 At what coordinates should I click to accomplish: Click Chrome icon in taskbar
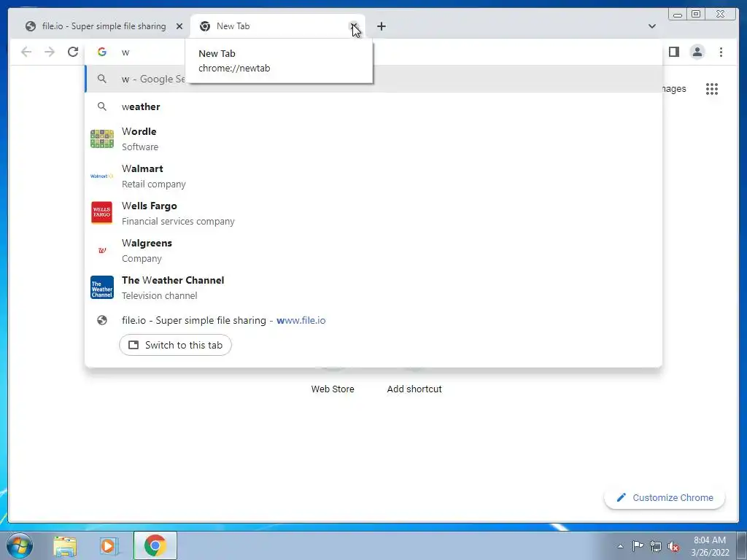coord(155,545)
